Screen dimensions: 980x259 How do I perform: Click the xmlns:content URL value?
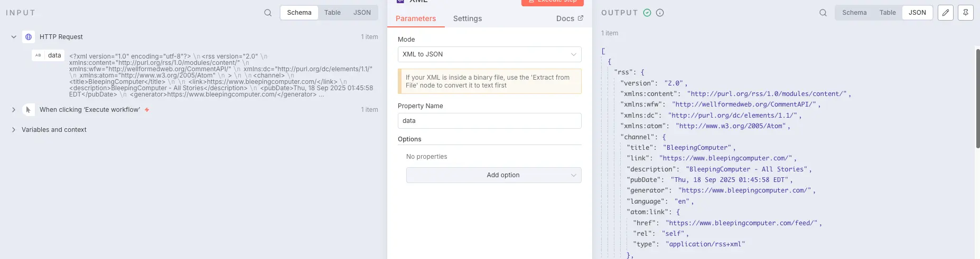pyautogui.click(x=767, y=94)
